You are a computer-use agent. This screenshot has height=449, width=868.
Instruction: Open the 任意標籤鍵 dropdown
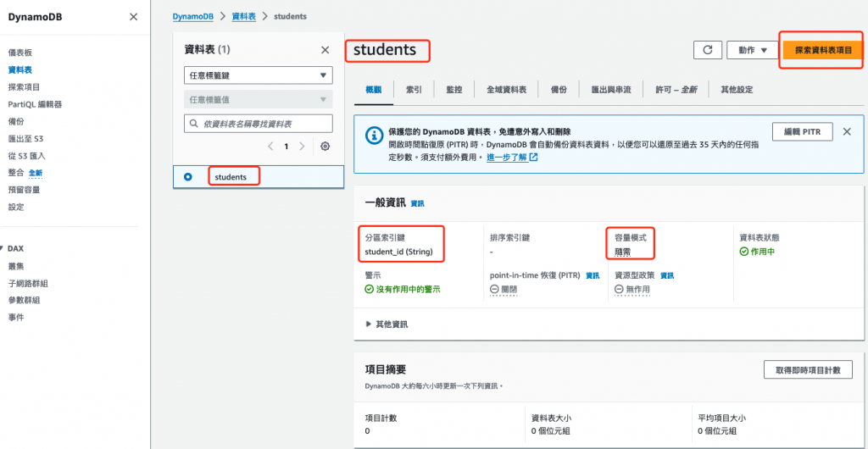pyautogui.click(x=259, y=75)
